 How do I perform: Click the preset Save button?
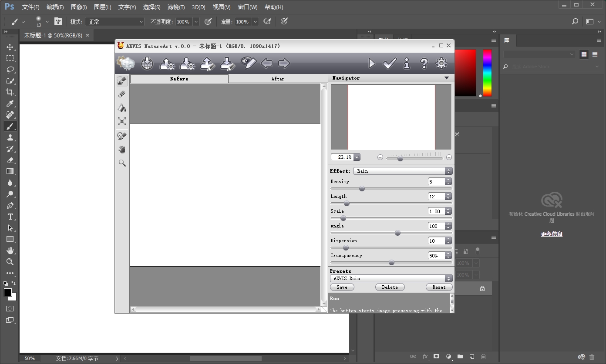click(342, 287)
